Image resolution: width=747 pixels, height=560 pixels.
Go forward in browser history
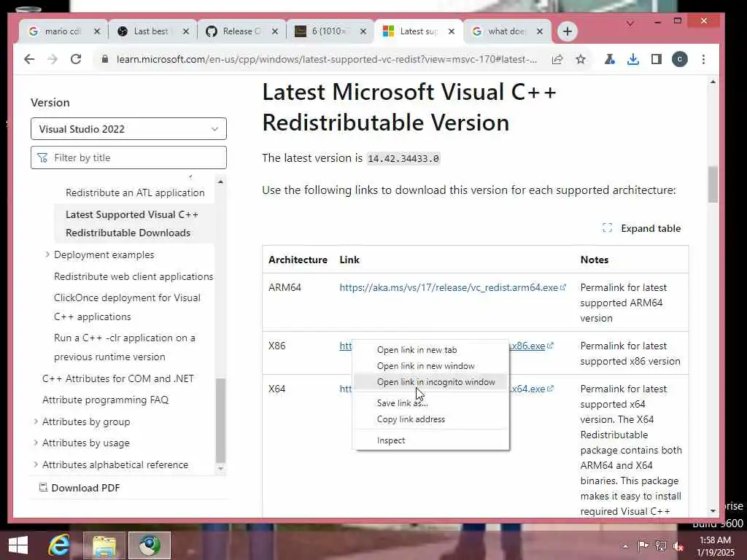point(53,59)
